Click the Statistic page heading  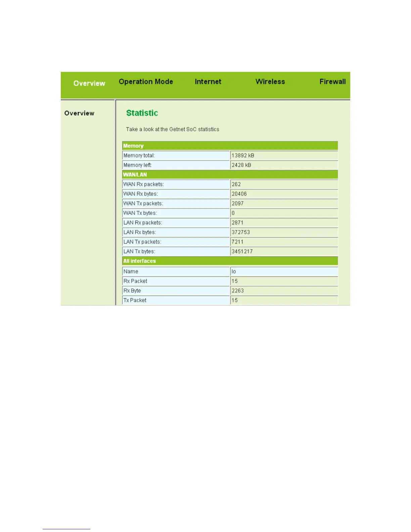click(x=142, y=113)
